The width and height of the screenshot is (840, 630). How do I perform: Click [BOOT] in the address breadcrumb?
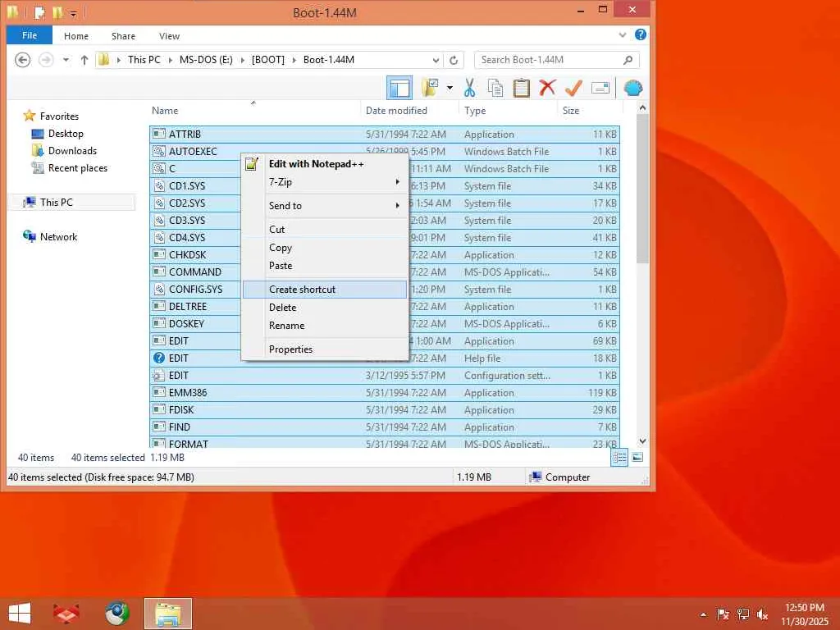[x=268, y=60]
